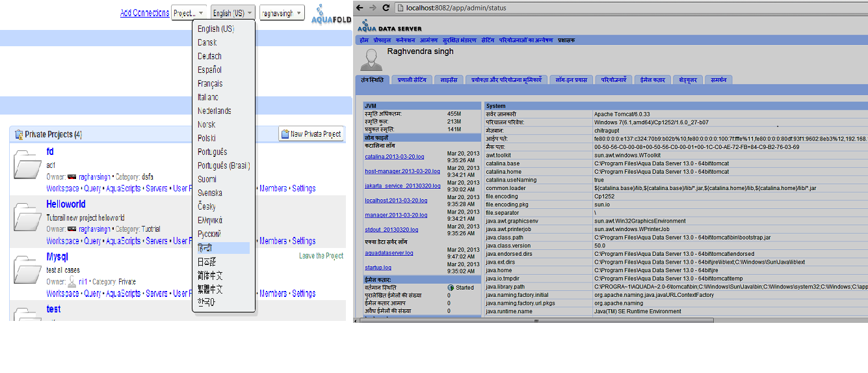Open Query link for Helloworld project

[92, 241]
